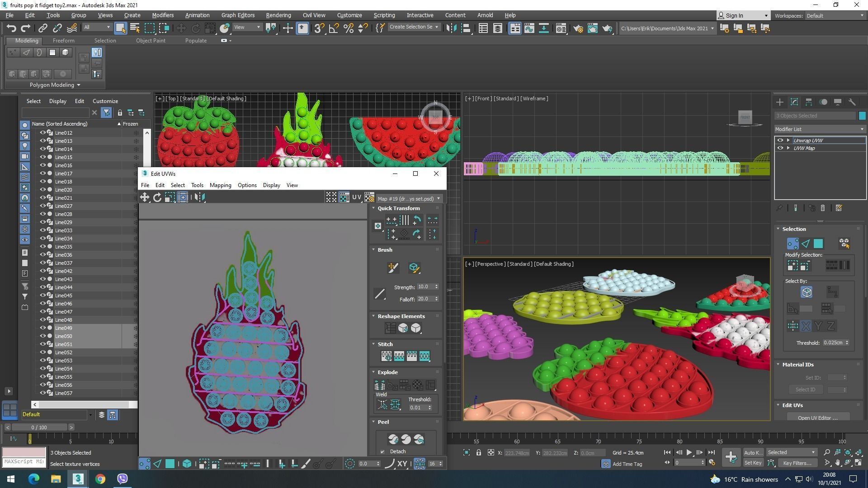Screen dimensions: 868x488
Task: Open the Polygon Modeling dropdown
Action: click(x=55, y=85)
